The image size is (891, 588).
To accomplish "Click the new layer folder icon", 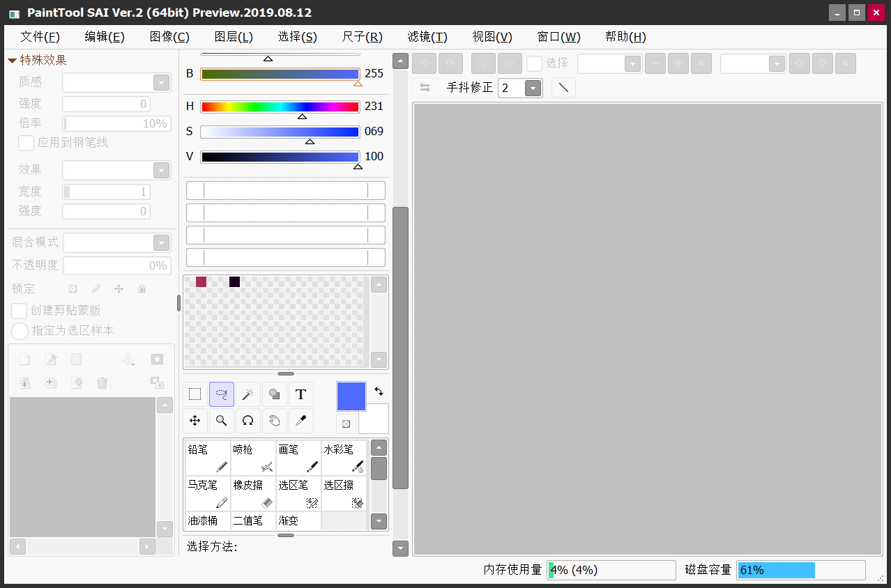I will point(77,359).
